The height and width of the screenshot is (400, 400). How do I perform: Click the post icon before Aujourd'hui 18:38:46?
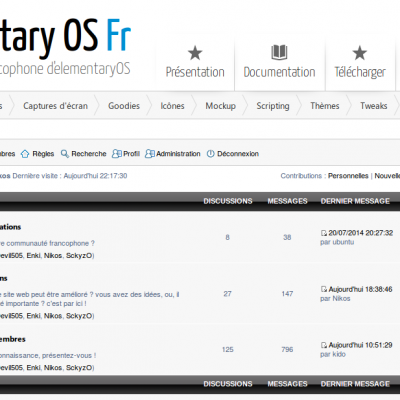[324, 289]
